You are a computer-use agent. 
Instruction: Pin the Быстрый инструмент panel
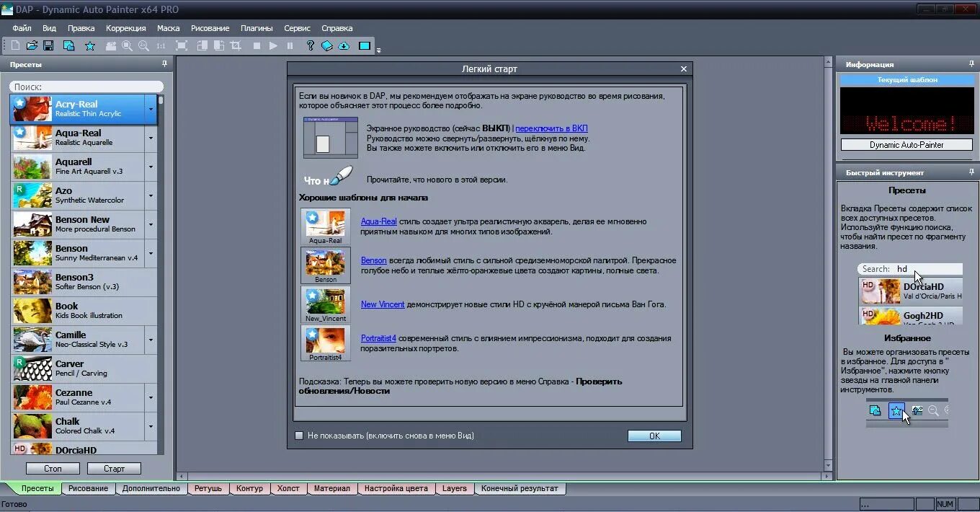click(971, 172)
